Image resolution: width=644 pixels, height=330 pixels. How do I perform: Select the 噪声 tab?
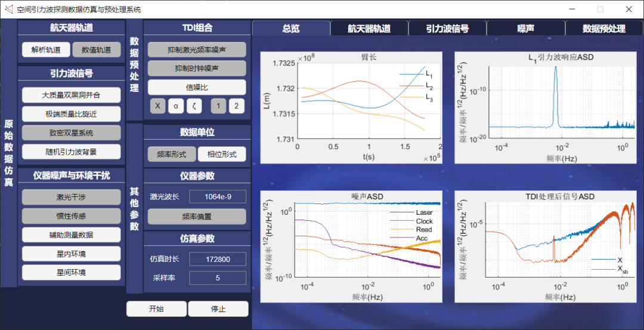(525, 28)
